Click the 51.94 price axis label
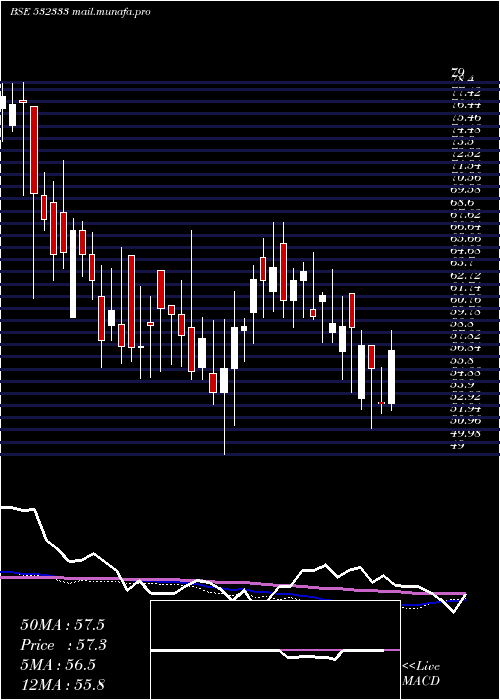 click(x=466, y=408)
